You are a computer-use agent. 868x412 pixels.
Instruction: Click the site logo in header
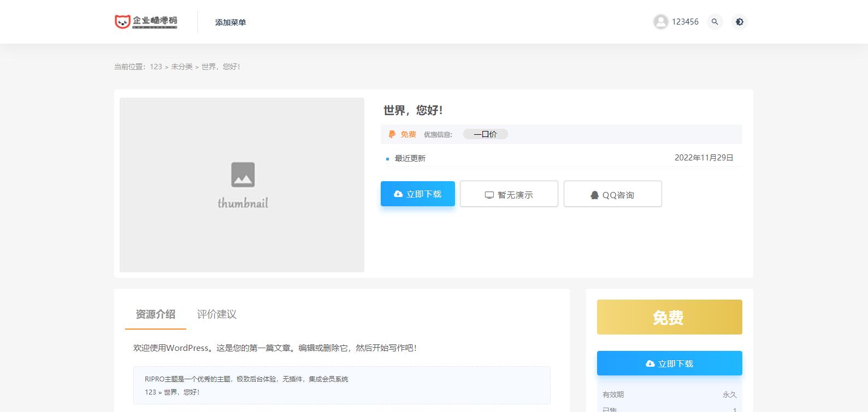(x=146, y=22)
